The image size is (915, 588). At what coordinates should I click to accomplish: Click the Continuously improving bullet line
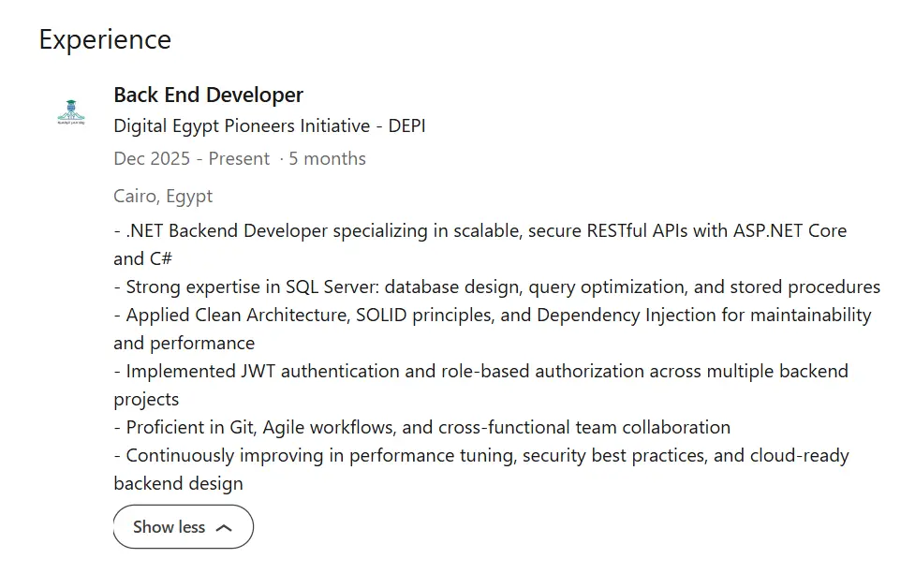[481, 456]
